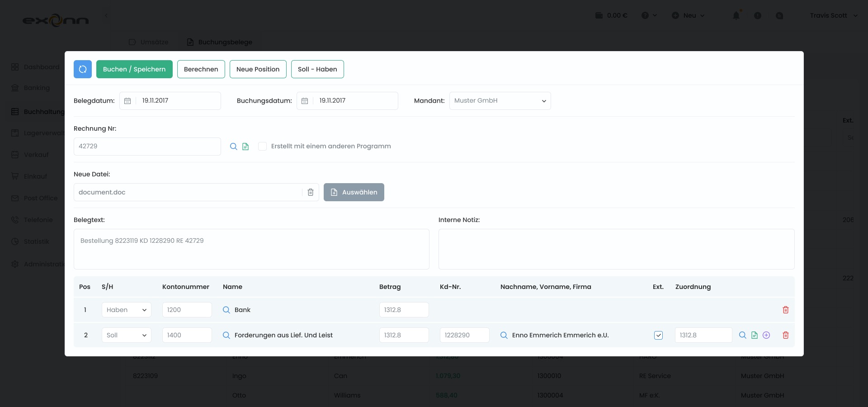Open the Mandant dropdown Muster GmbH
Viewport: 868px width, 407px height.
500,101
